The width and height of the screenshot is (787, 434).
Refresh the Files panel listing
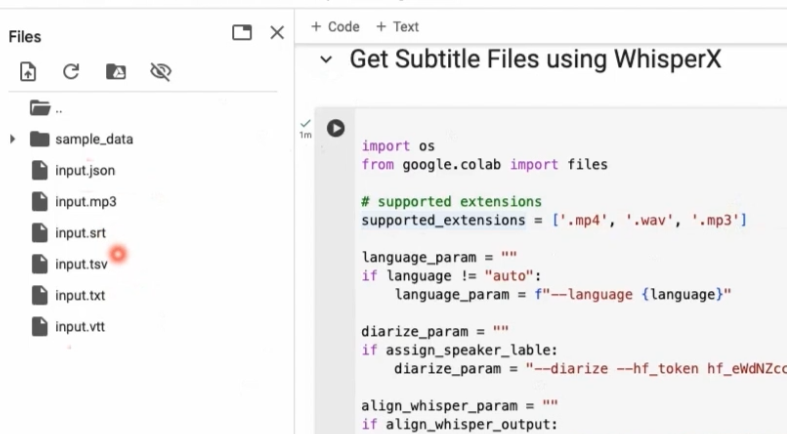71,71
